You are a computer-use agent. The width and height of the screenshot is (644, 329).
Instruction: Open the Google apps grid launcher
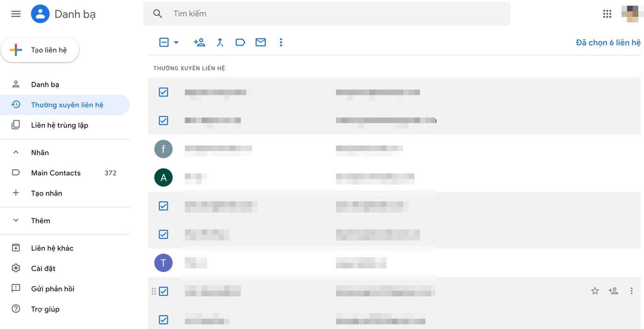click(607, 14)
